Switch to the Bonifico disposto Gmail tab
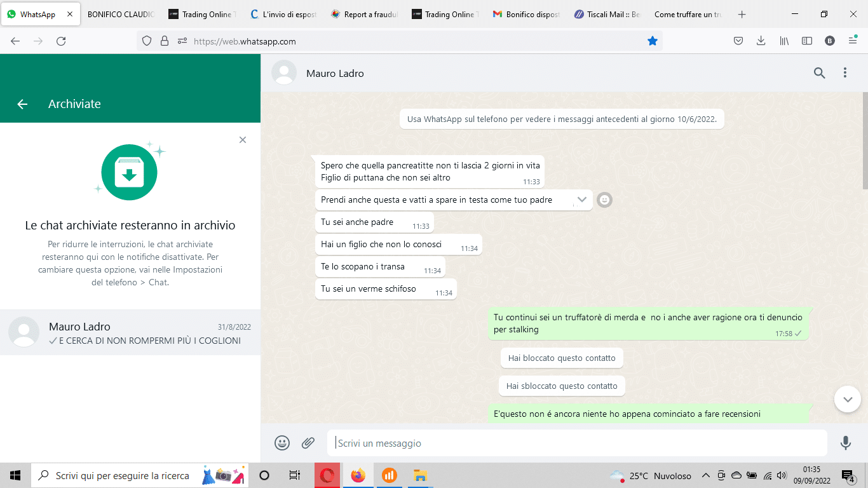 pyautogui.click(x=526, y=15)
